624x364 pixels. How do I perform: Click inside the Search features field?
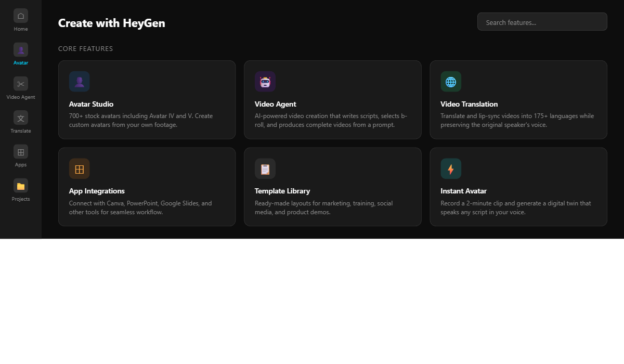[542, 21]
